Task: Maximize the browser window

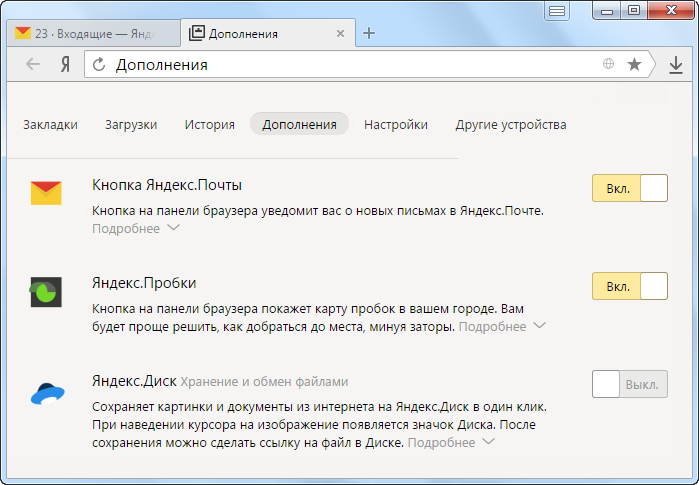Action: [x=633, y=10]
